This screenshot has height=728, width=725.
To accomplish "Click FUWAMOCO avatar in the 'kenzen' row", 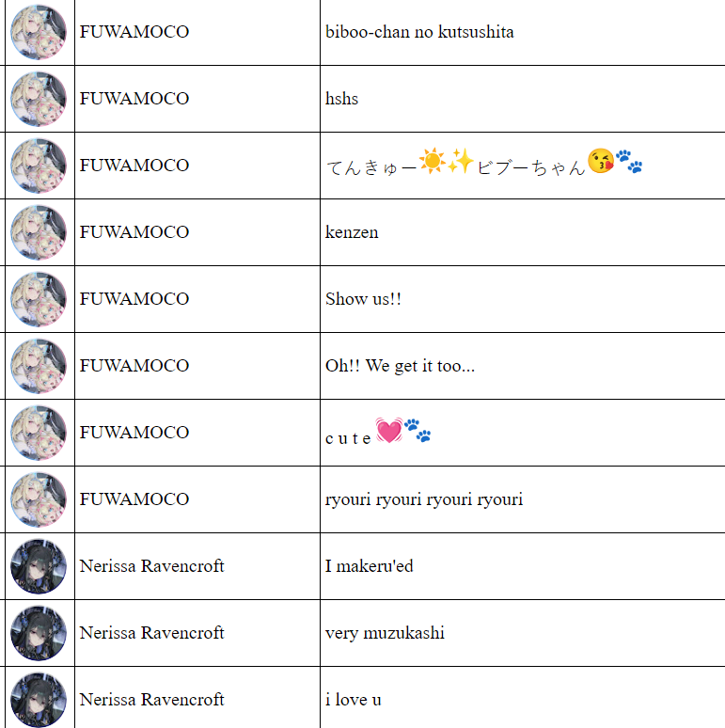I will pyautogui.click(x=38, y=232).
